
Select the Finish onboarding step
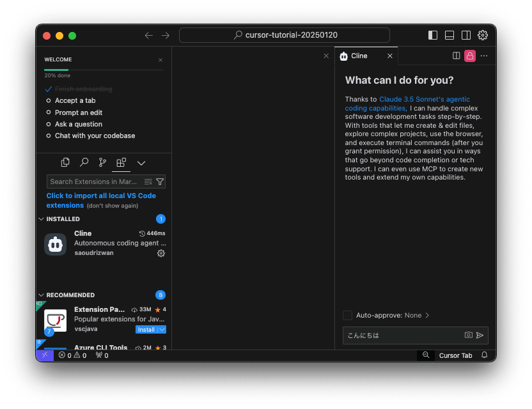point(84,89)
